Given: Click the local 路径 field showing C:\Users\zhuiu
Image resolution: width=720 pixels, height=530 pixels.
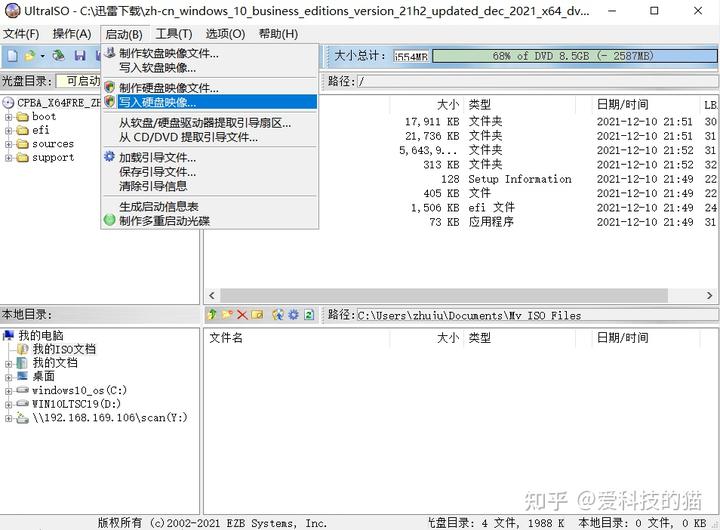Looking at the screenshot, I should click(537, 316).
